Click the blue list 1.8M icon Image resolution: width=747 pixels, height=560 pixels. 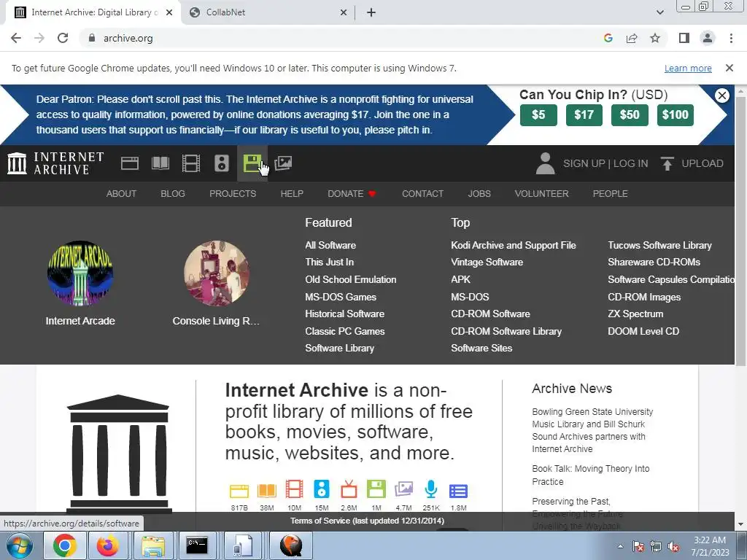click(x=458, y=491)
